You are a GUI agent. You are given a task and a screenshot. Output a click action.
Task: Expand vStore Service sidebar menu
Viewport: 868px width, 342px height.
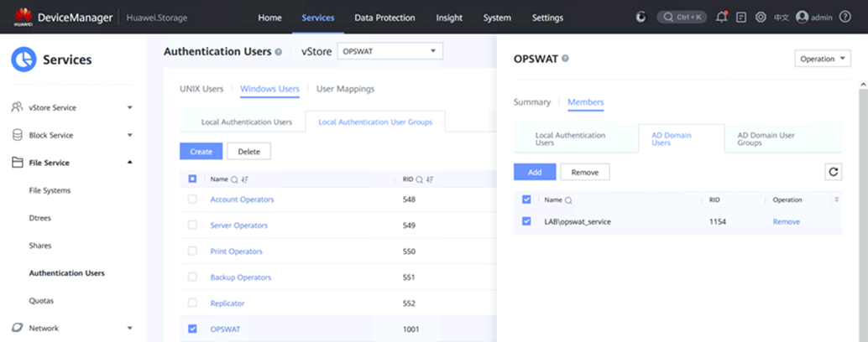129,107
